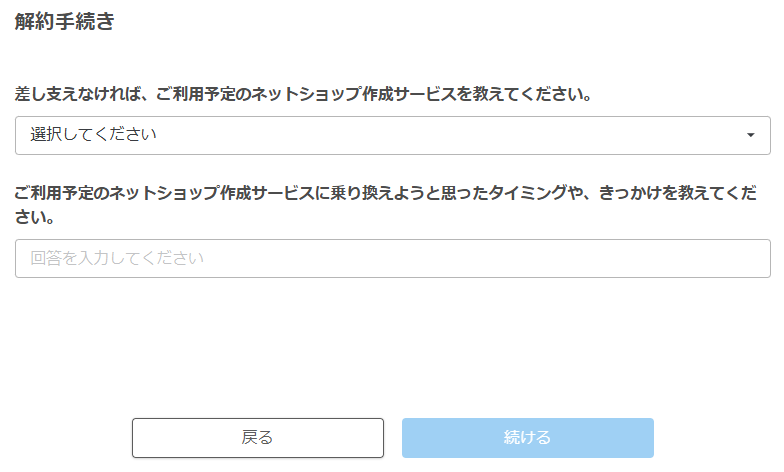Show service options via the down triangle

pyautogui.click(x=751, y=136)
